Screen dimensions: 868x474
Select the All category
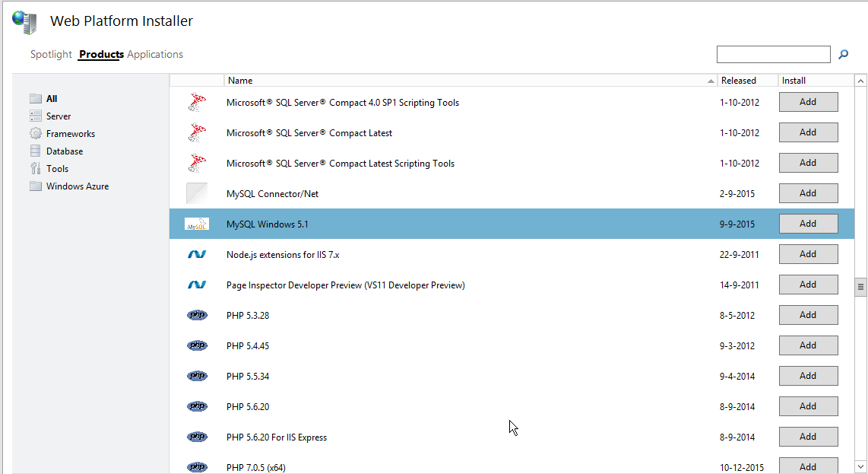[x=52, y=99]
